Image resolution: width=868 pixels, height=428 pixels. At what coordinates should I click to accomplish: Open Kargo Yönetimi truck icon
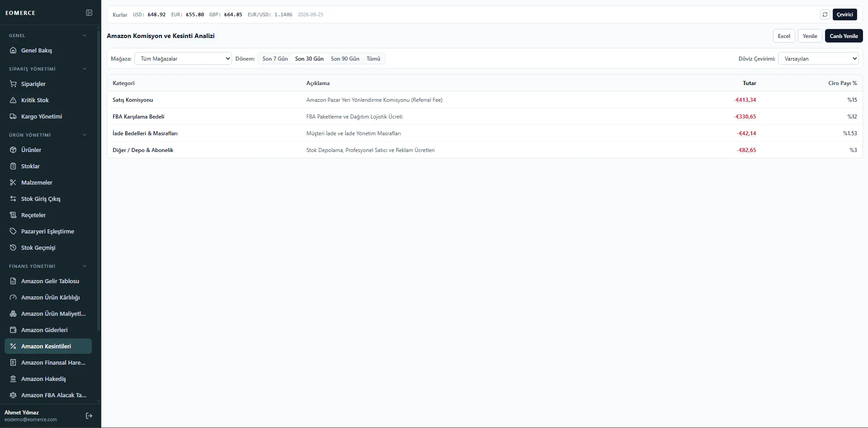coord(13,116)
